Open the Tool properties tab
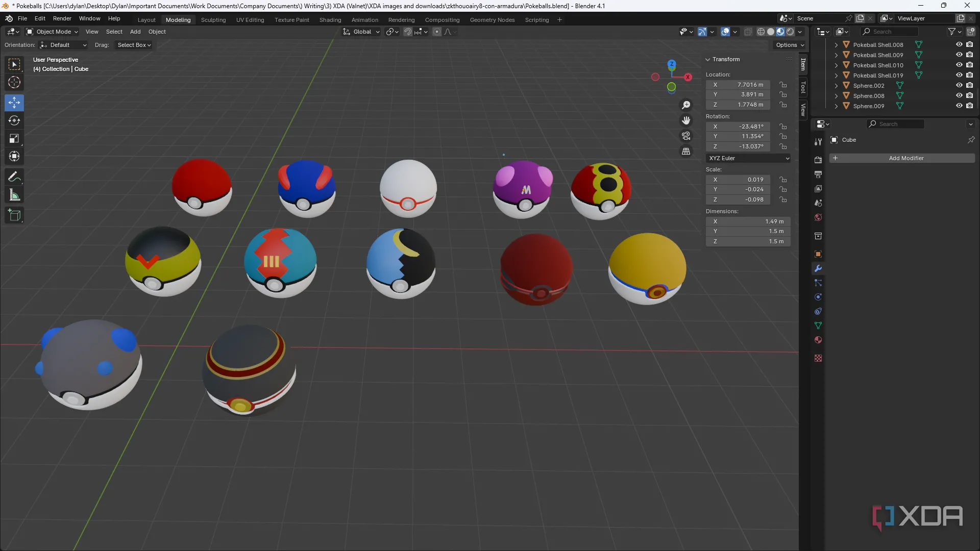 click(818, 142)
